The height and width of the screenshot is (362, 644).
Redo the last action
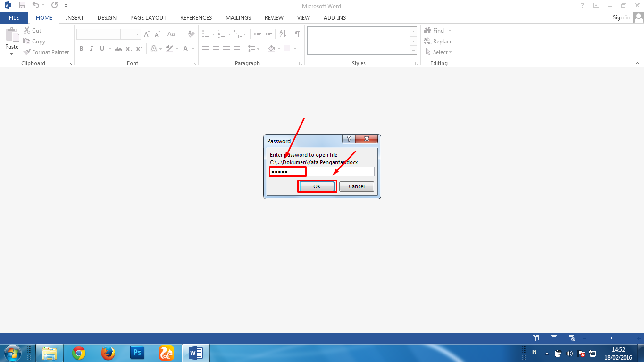[54, 5]
